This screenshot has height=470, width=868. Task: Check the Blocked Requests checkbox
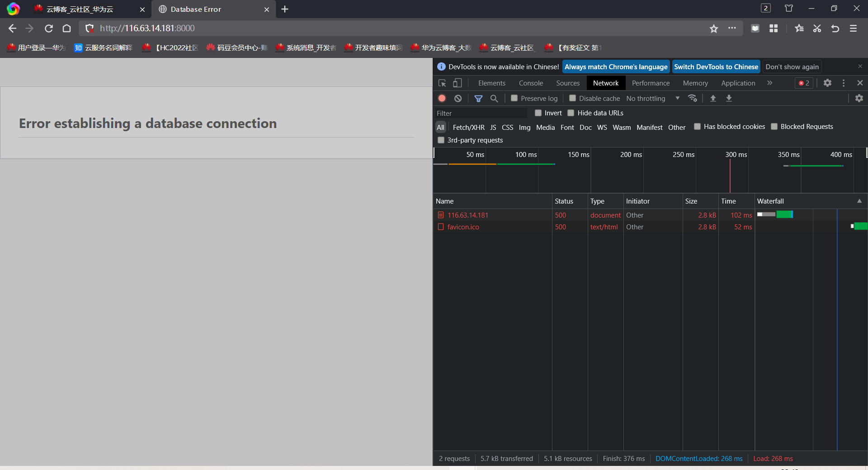pos(774,127)
